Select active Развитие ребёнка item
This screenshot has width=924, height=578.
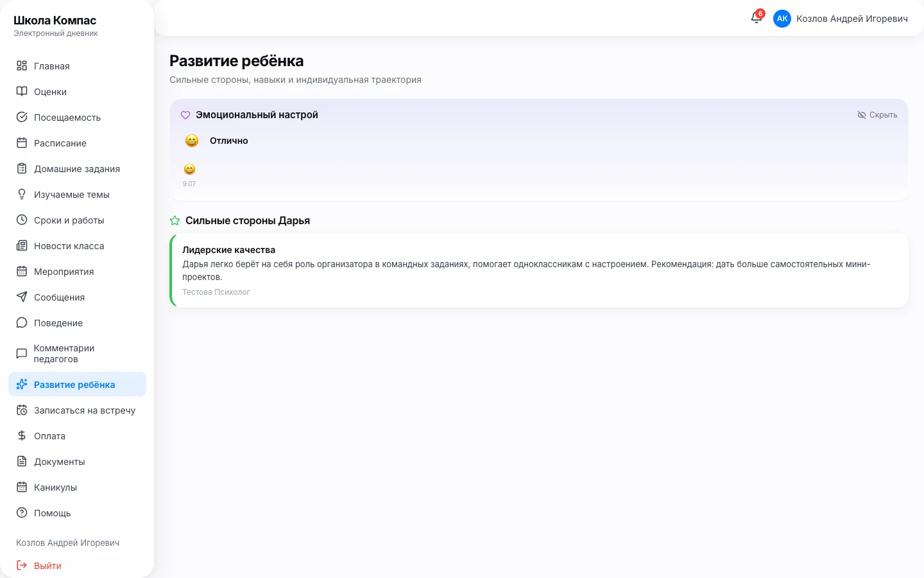77,384
